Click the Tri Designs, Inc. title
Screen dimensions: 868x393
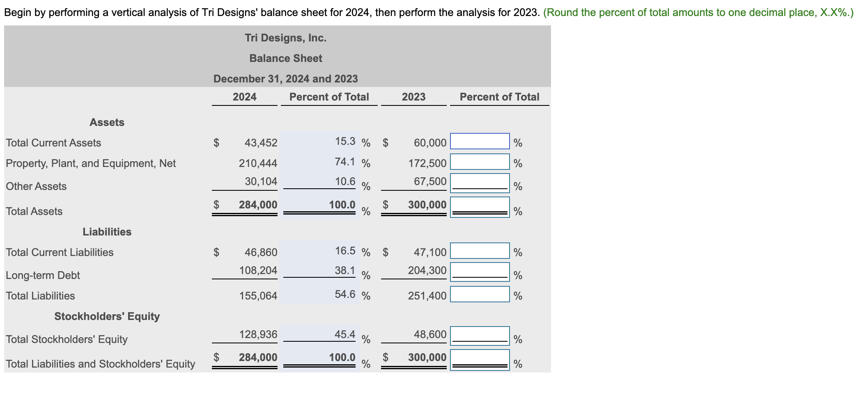pos(286,38)
